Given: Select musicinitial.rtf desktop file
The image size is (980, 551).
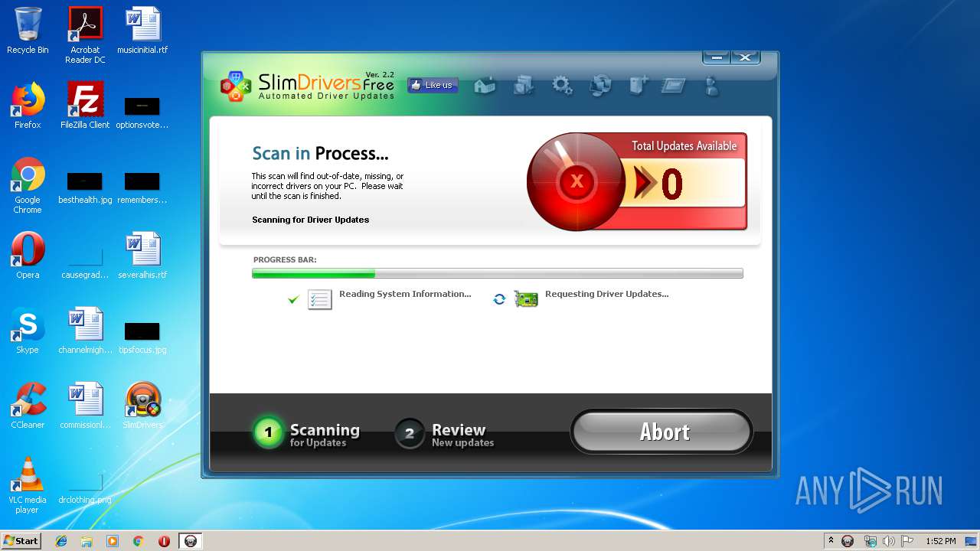Looking at the screenshot, I should click(x=142, y=31).
